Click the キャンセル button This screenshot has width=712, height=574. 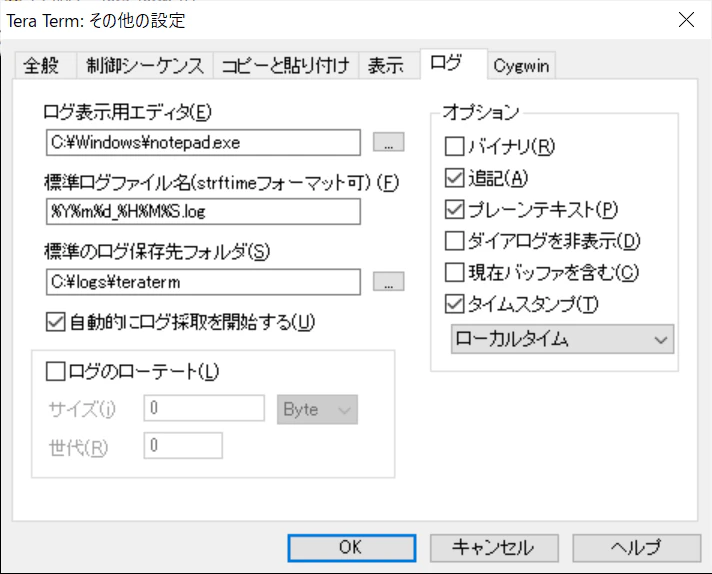[494, 548]
